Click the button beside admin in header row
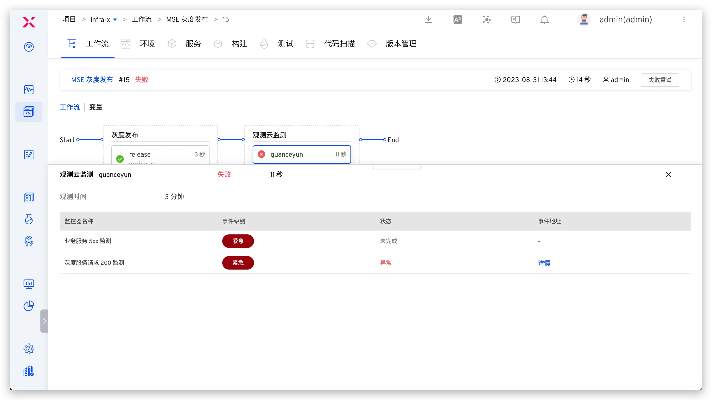 [x=659, y=79]
